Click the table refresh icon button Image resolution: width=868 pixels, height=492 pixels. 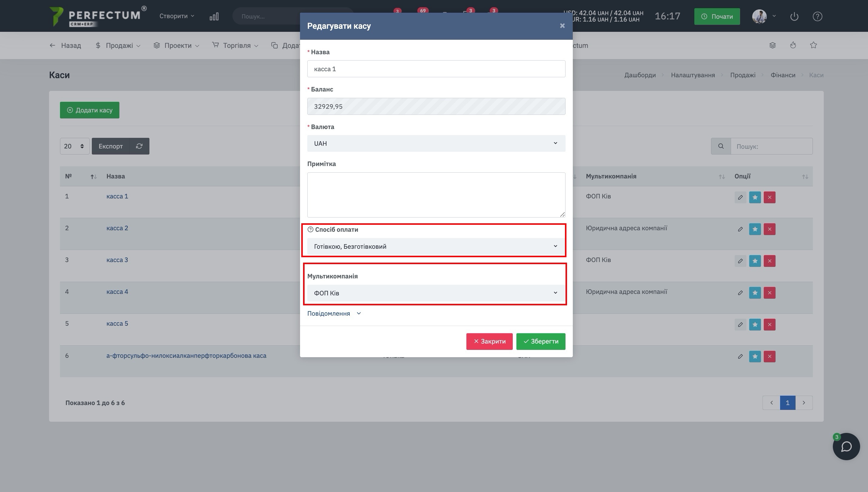coord(139,146)
